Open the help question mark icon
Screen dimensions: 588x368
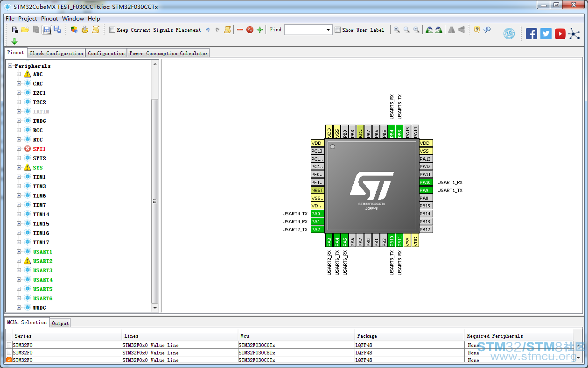(477, 29)
